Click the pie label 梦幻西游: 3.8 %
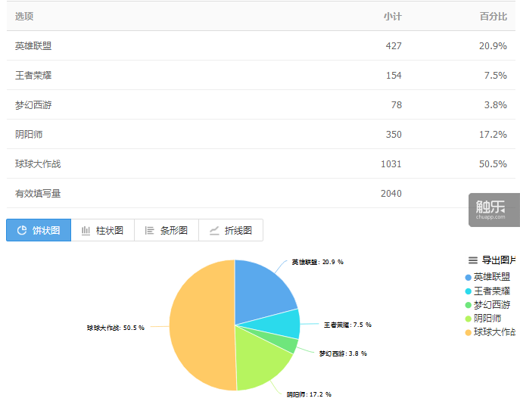The height and width of the screenshot is (420, 520). [x=343, y=353]
